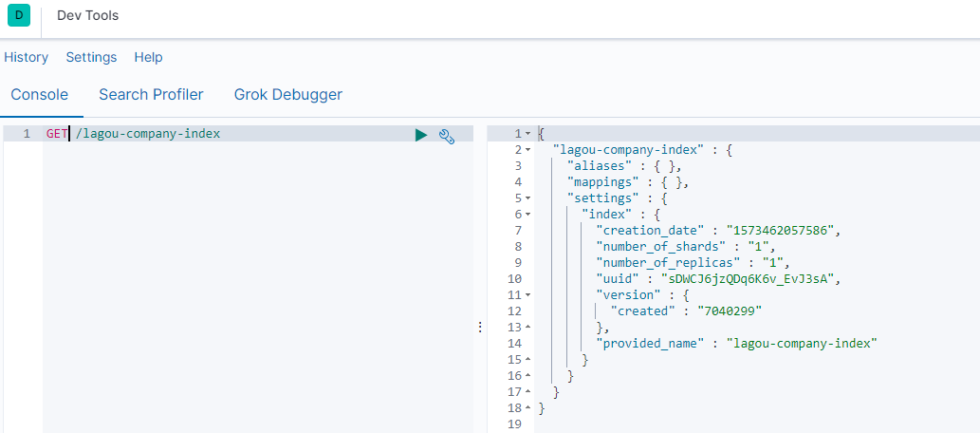Screen dimensions: 980x433
Task: Open the History menu item
Action: (x=27, y=57)
